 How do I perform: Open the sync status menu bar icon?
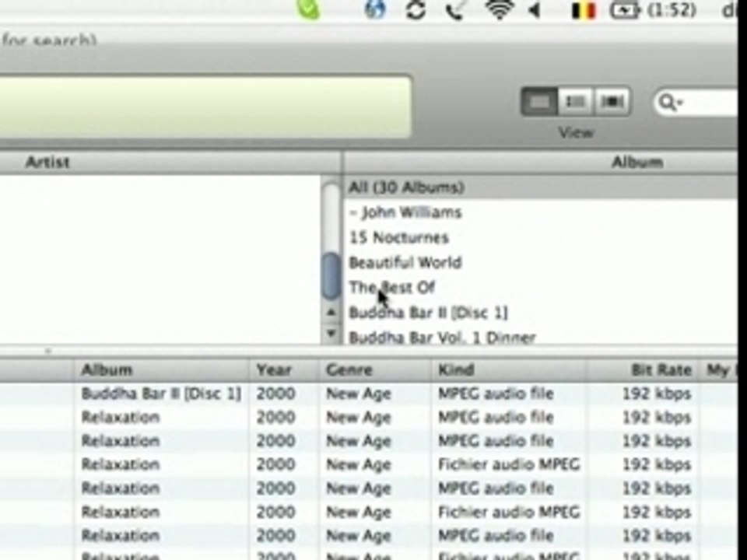[x=416, y=10]
